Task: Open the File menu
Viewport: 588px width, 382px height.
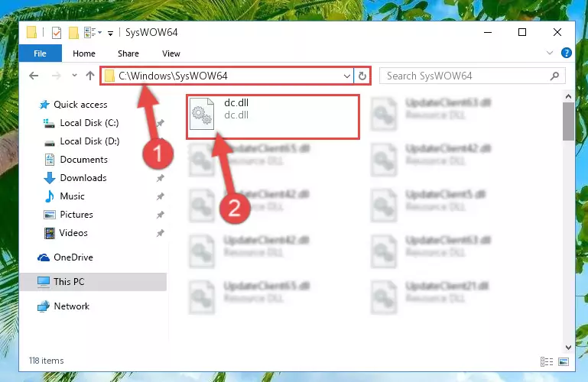Action: click(40, 53)
